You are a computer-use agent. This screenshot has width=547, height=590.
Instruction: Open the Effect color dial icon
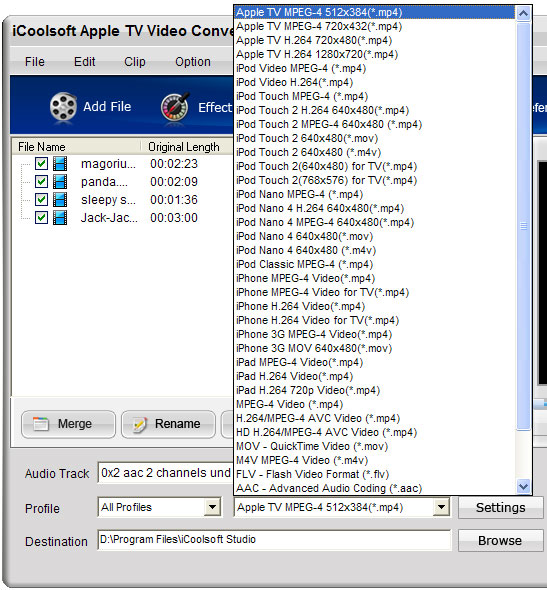(x=175, y=107)
